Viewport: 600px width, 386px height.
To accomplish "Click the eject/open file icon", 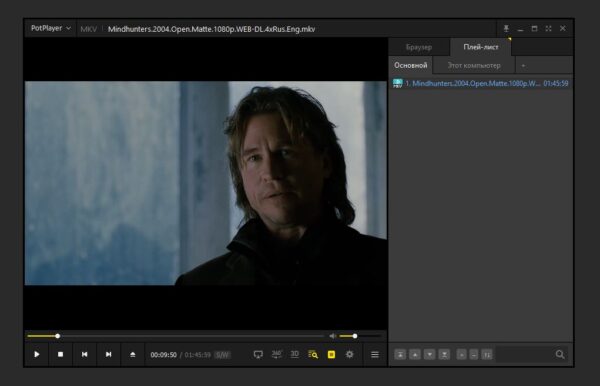I will [x=133, y=355].
